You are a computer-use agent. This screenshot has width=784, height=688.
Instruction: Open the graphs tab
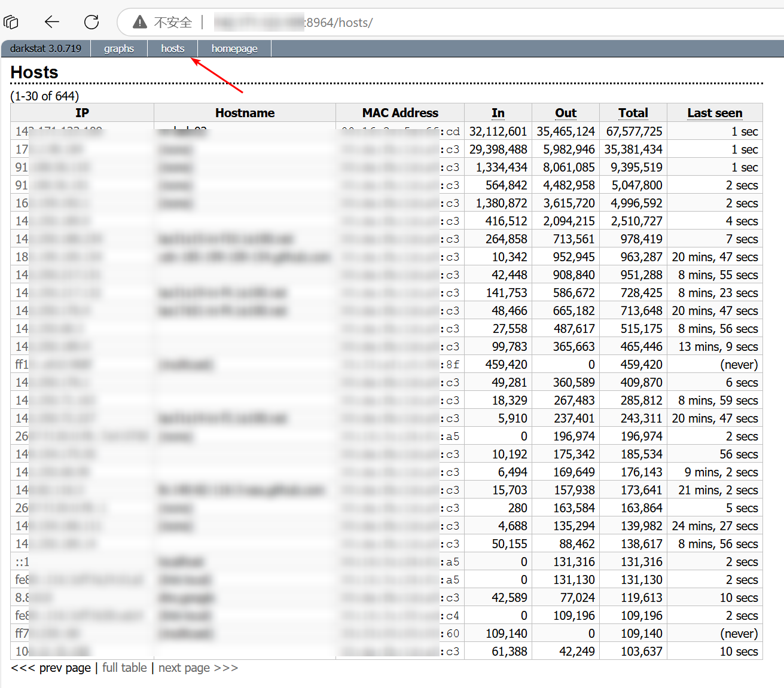pyautogui.click(x=118, y=48)
